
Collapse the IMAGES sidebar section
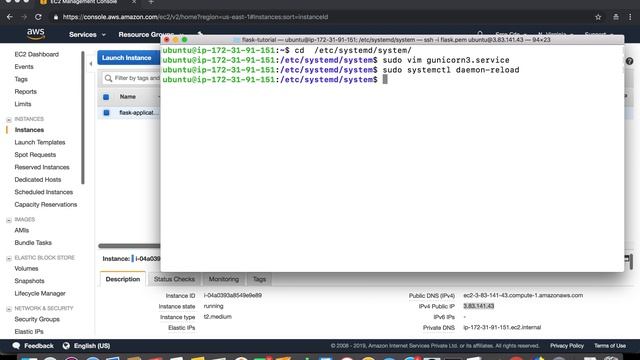point(9,220)
